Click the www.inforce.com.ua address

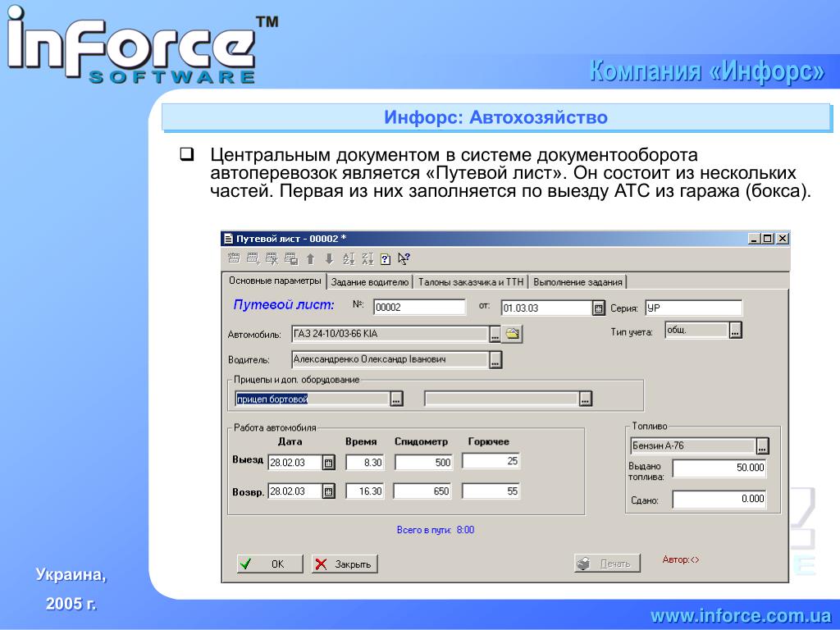[741, 615]
